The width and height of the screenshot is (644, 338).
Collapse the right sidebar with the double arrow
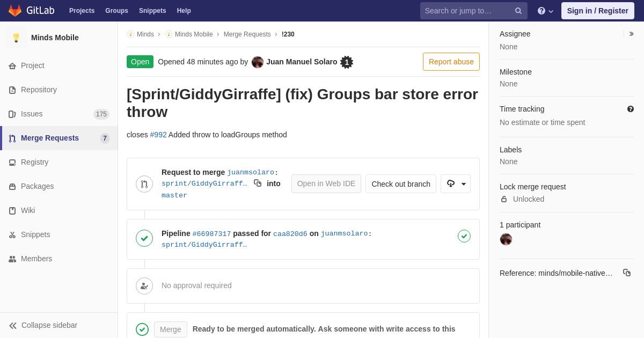point(631,34)
